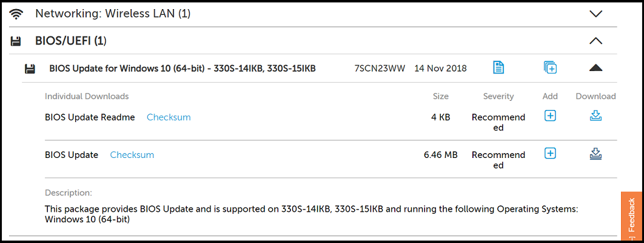Click the BIOS Update Readme file name
The height and width of the screenshot is (243, 644).
(x=90, y=117)
